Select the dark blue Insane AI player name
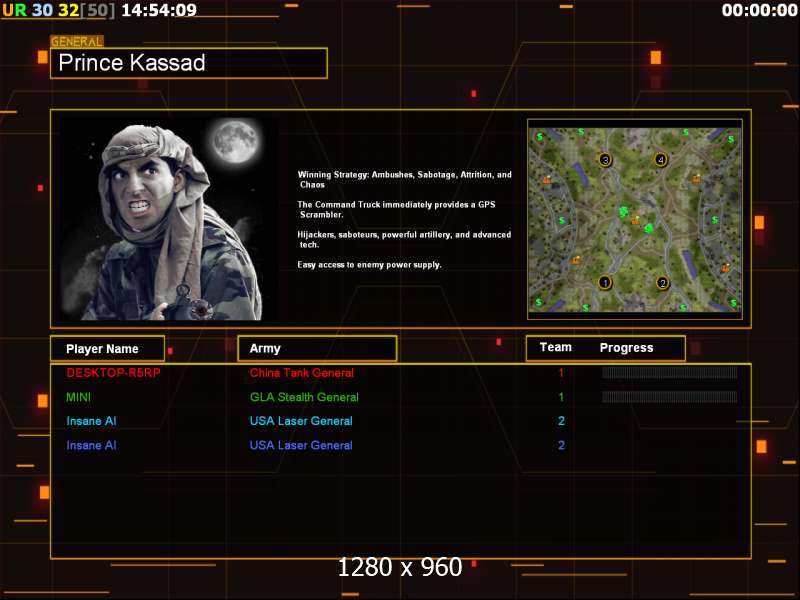Viewport: 800px width, 600px height. [91, 445]
